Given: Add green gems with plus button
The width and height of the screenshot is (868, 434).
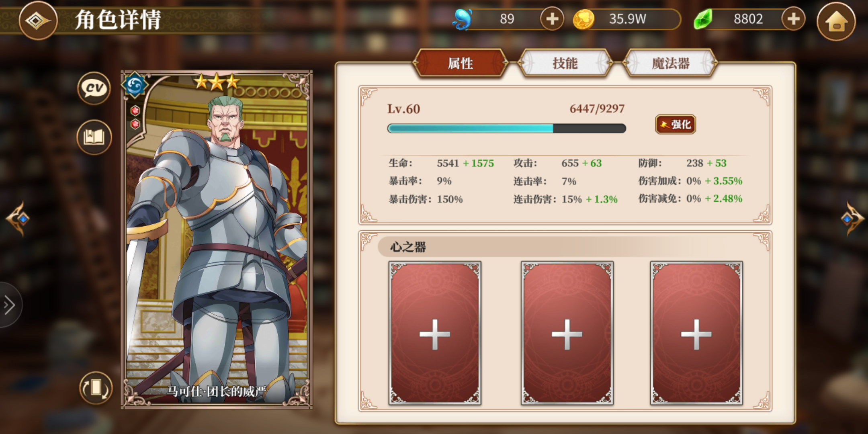Looking at the screenshot, I should tap(793, 19).
